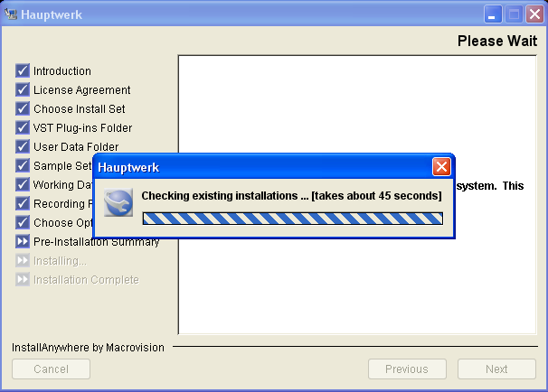Screen dimensions: 548x392
Task: Click the VST Plug-ins Folder checkmark icon
Action: click(x=23, y=127)
